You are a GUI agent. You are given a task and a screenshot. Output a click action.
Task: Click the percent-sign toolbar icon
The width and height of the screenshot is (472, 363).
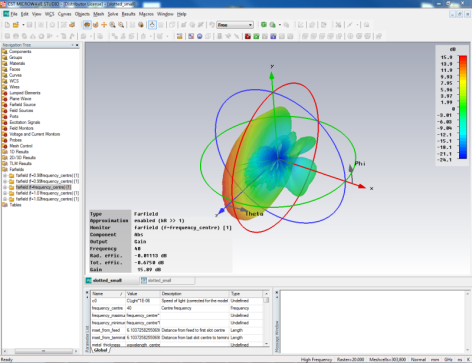[x=338, y=25]
